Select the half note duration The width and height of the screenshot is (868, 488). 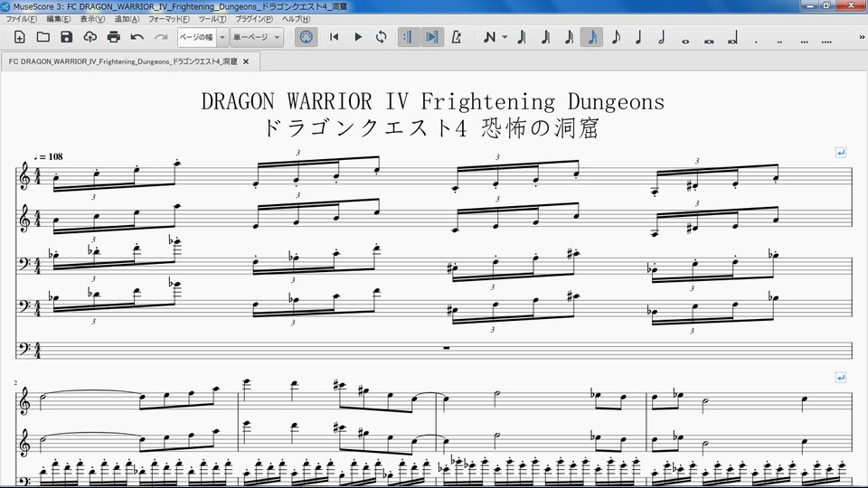coord(662,37)
